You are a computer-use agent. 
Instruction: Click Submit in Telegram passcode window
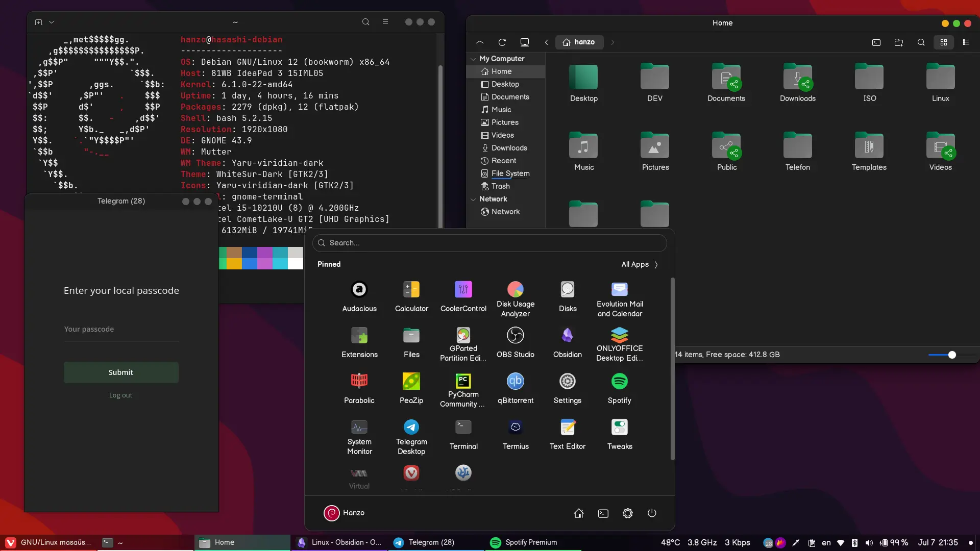(121, 372)
